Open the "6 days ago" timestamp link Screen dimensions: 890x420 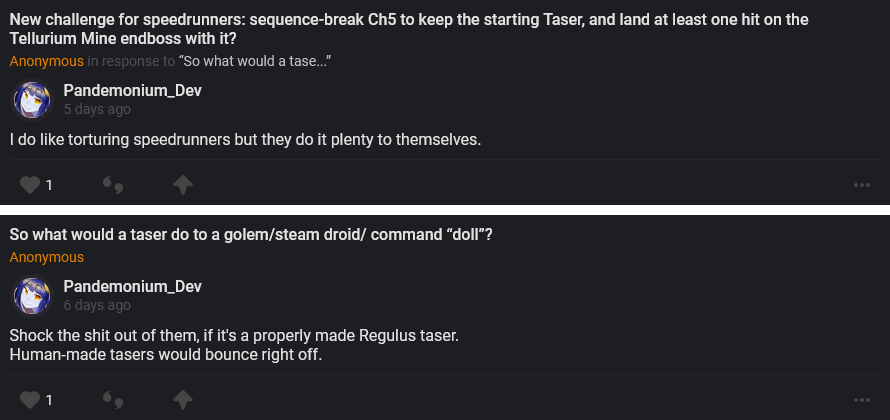coord(97,305)
